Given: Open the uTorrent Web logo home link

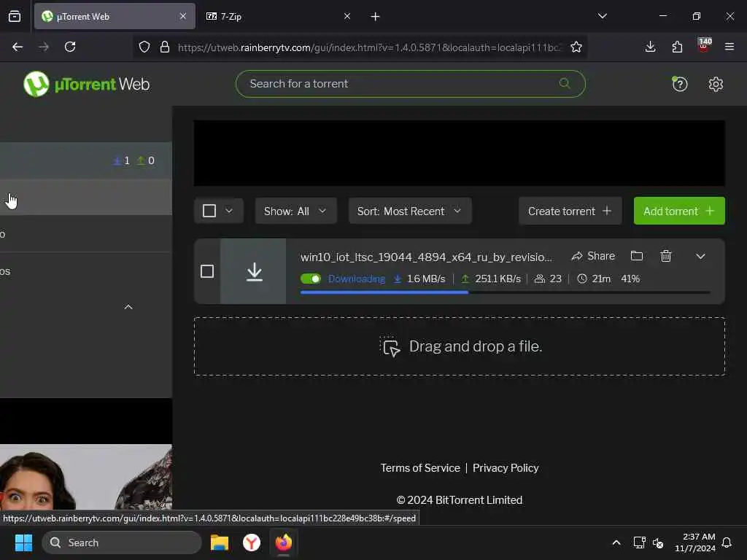Looking at the screenshot, I should (x=86, y=84).
